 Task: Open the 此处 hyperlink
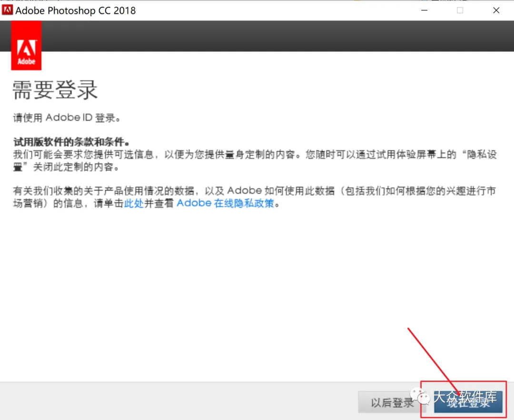pos(134,204)
